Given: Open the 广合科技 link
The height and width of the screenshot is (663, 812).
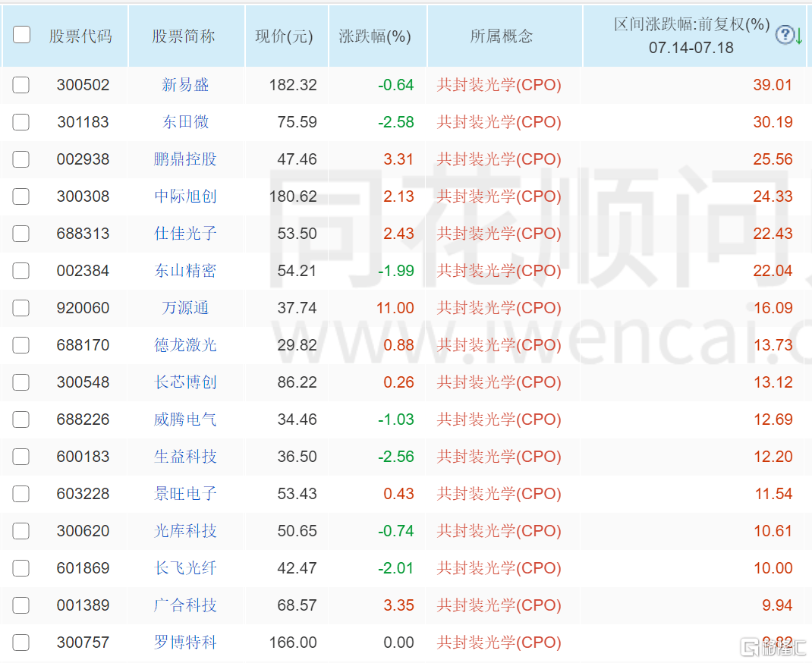Looking at the screenshot, I should (x=186, y=605).
